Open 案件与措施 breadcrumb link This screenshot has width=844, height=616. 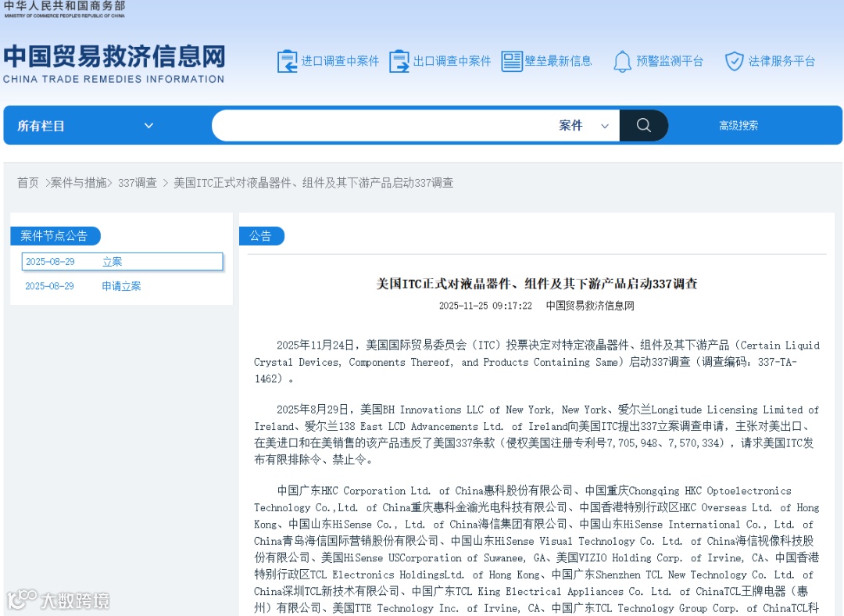(78, 183)
